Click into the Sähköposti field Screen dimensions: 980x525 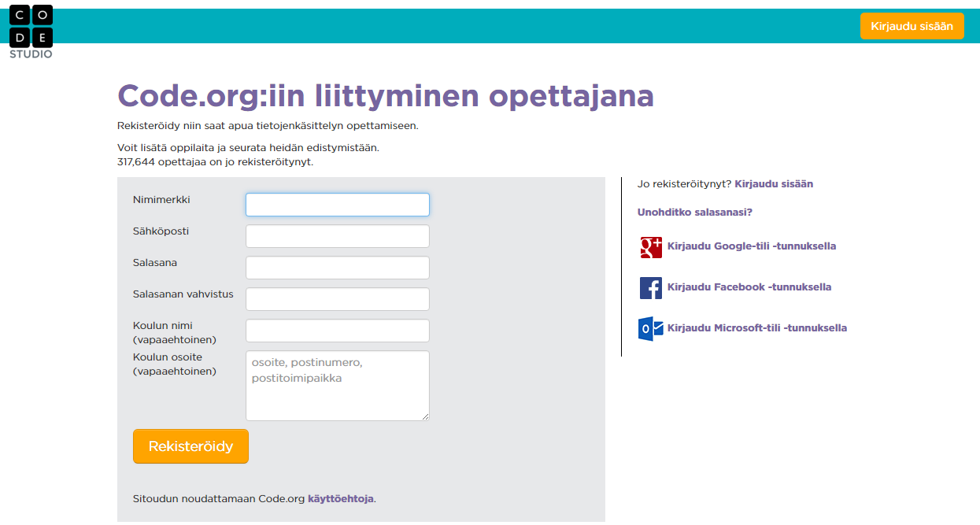click(337, 236)
